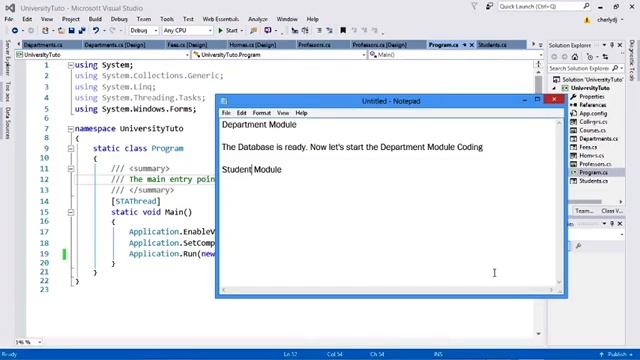
Task: Click the green Start debugging button
Action: [228, 31]
